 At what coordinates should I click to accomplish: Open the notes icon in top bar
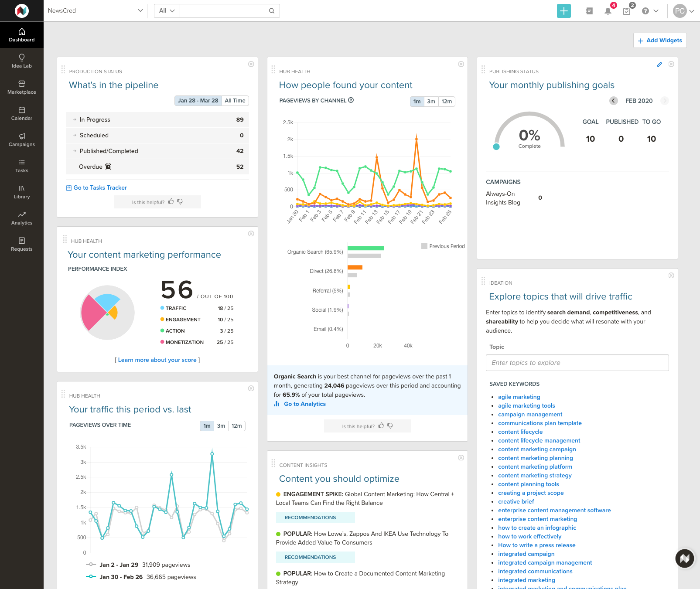tap(589, 11)
